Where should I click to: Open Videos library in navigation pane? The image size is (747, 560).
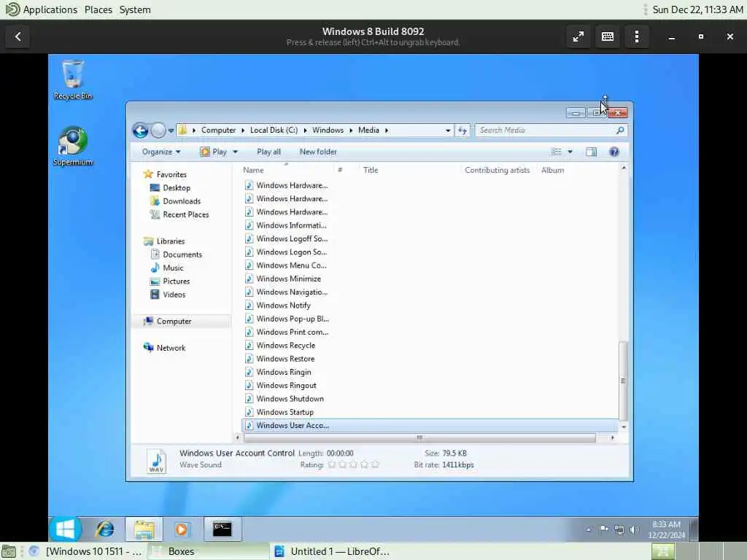pyautogui.click(x=174, y=295)
